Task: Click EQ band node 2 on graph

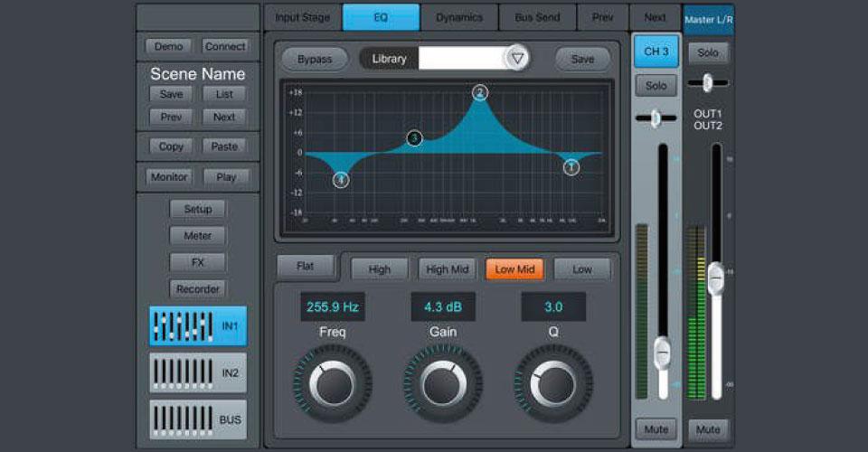Action: pyautogui.click(x=480, y=92)
